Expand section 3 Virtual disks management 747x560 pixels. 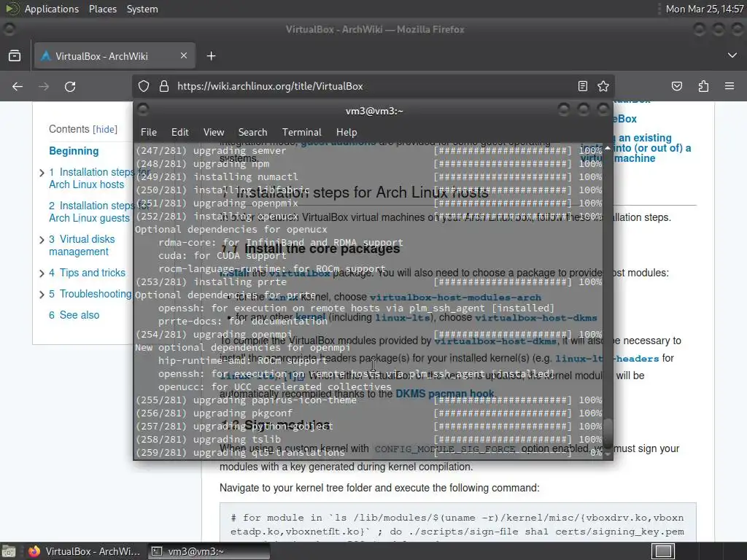click(42, 240)
